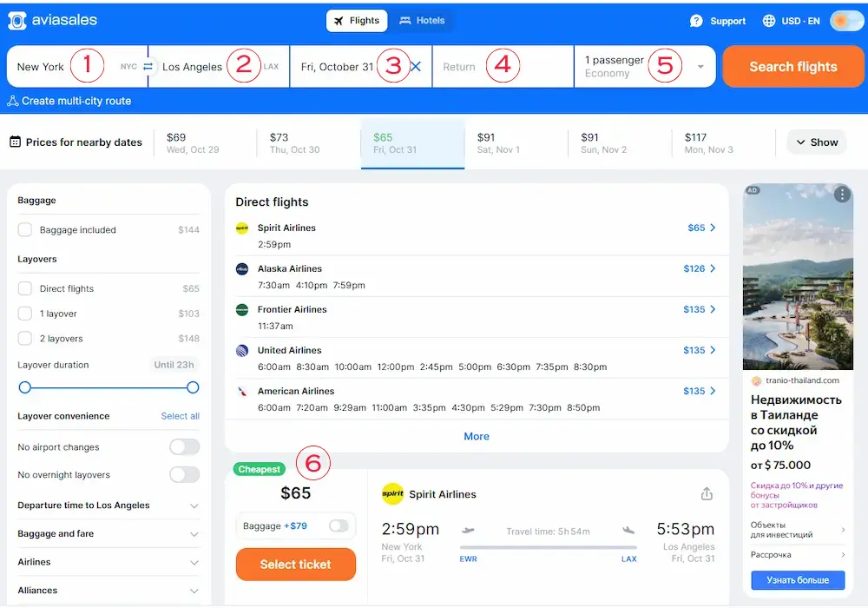868x608 pixels.
Task: Click the New York origin field
Action: coord(77,67)
